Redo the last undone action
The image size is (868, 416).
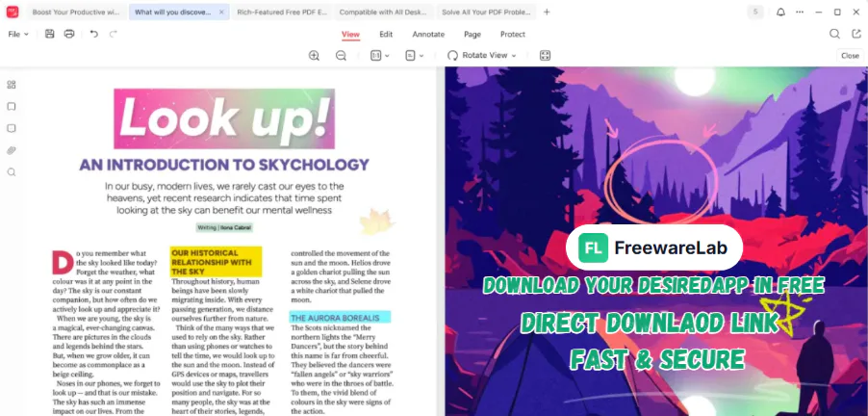(113, 34)
